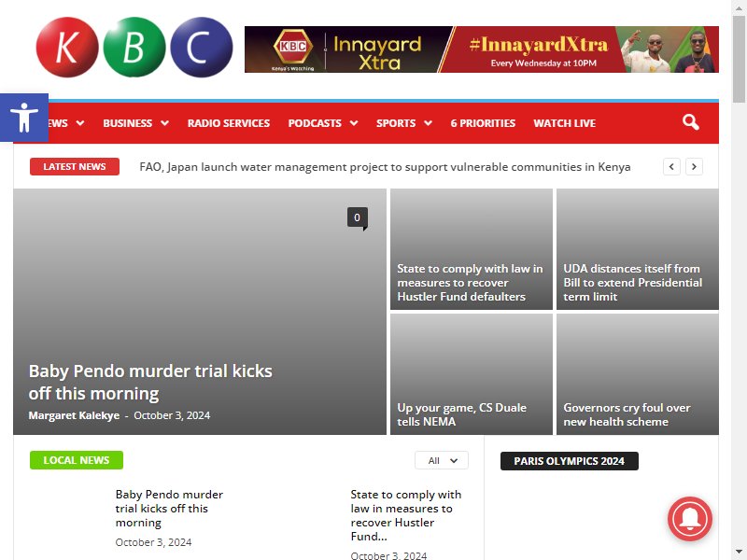Expand the News menu chevron
Viewport: 747px width, 560px height.
pos(80,123)
